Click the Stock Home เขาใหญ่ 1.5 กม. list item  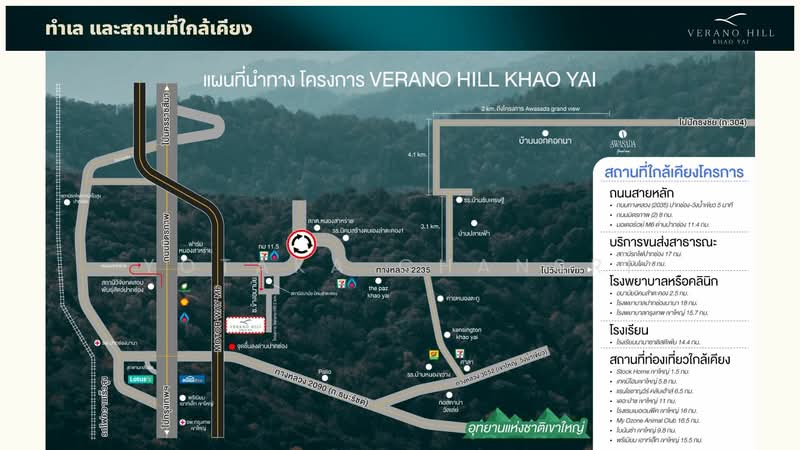(653, 371)
